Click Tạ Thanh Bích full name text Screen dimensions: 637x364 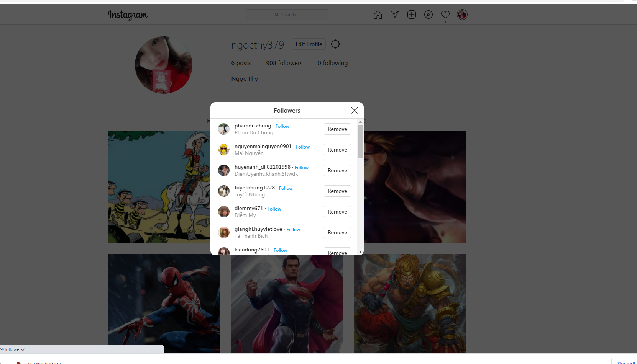click(x=251, y=236)
